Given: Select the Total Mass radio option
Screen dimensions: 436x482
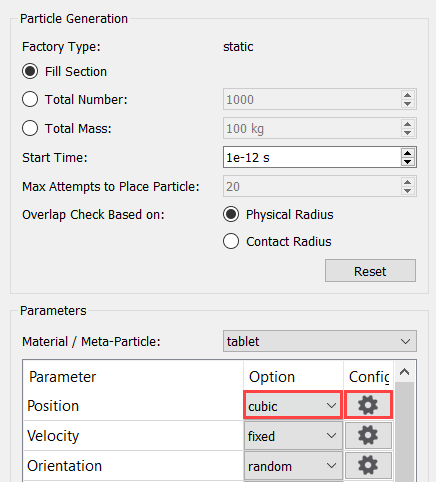Looking at the screenshot, I should tap(30, 128).
